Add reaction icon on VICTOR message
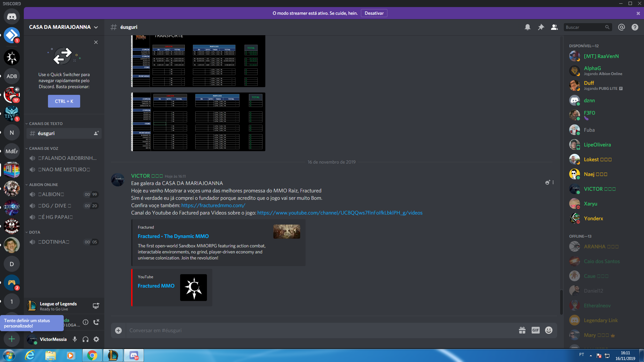The image size is (644, 362). coord(548,182)
